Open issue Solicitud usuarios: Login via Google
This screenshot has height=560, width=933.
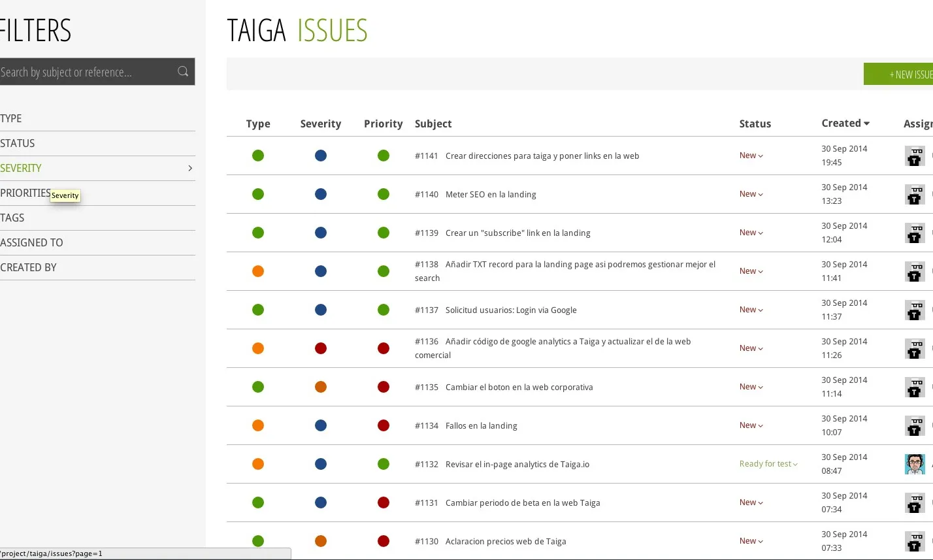[511, 310]
